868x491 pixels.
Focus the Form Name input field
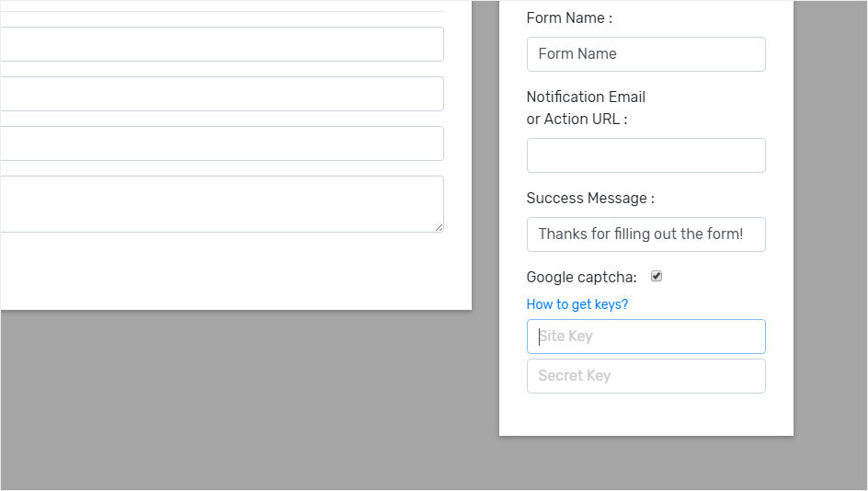tap(645, 54)
